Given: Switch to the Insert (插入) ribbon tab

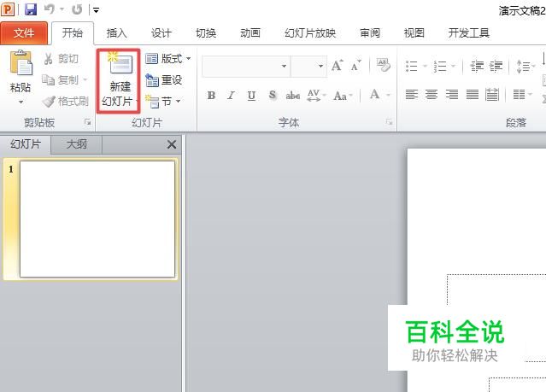Looking at the screenshot, I should (117, 33).
